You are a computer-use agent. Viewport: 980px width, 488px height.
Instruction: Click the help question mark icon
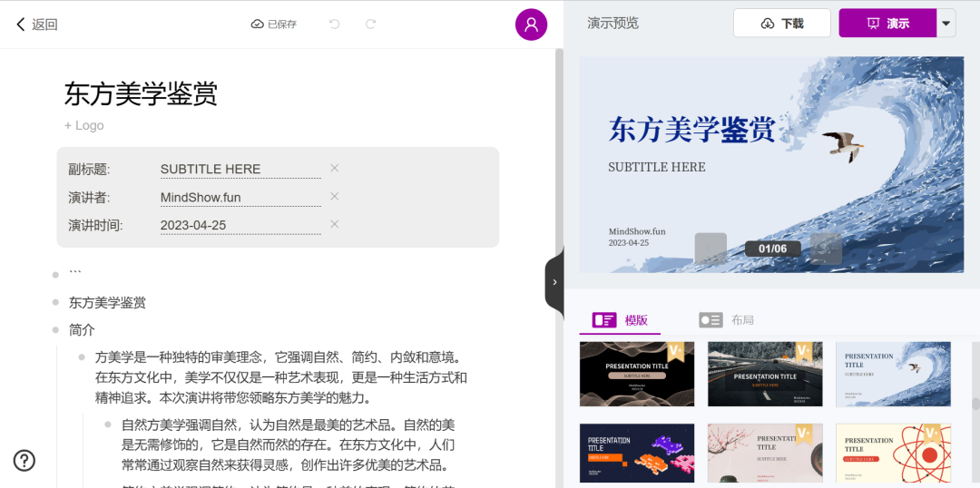coord(24,461)
